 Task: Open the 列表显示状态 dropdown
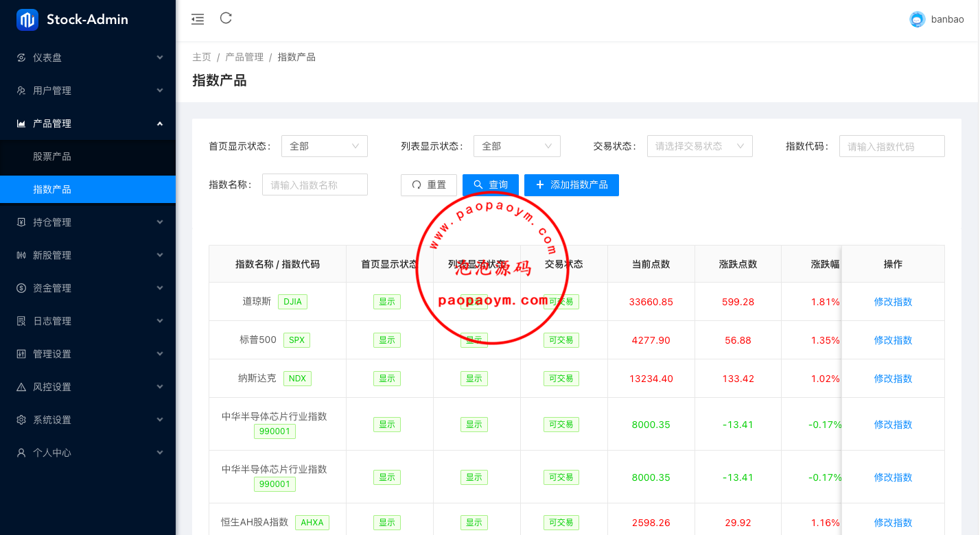coord(516,146)
